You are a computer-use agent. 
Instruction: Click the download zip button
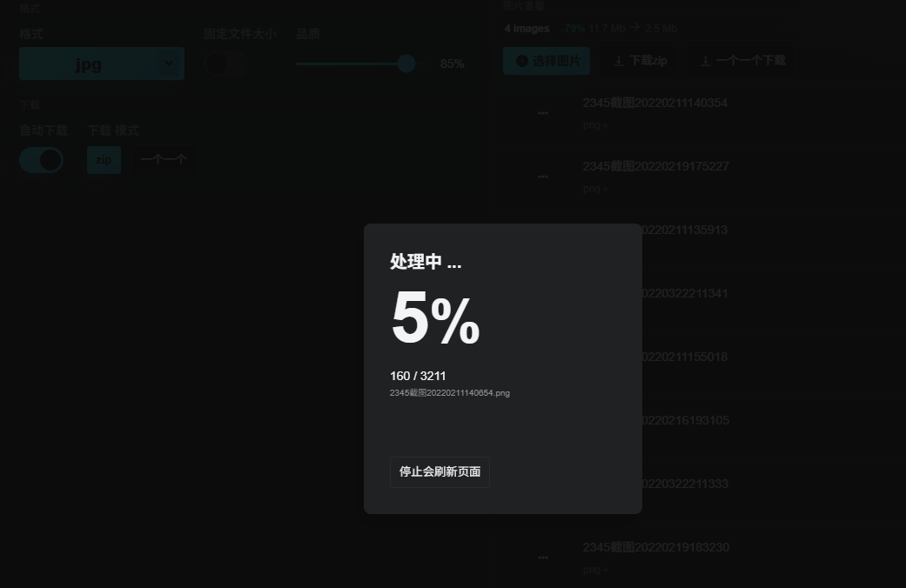pyautogui.click(x=640, y=61)
